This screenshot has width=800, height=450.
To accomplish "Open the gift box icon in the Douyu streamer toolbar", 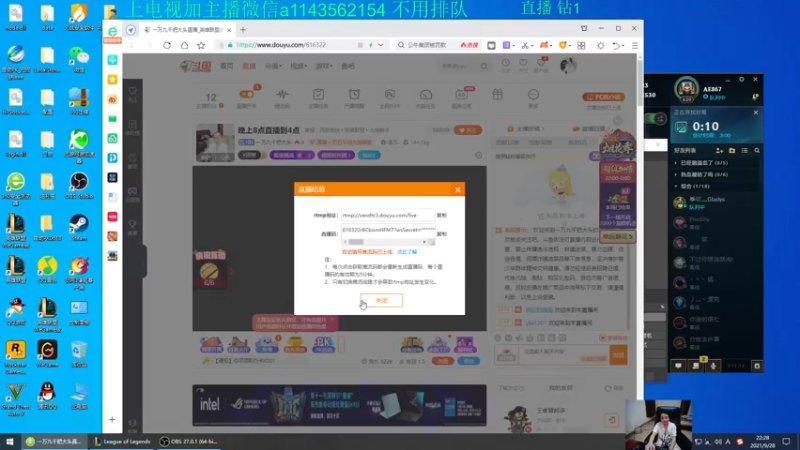I will click(x=497, y=95).
